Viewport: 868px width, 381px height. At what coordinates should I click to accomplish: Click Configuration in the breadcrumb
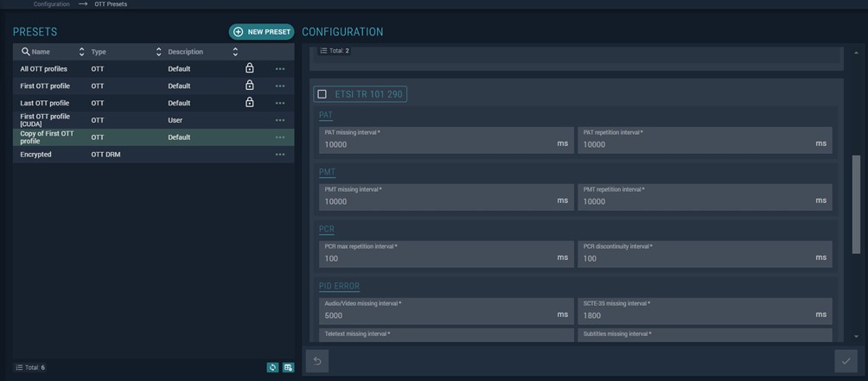coord(51,4)
